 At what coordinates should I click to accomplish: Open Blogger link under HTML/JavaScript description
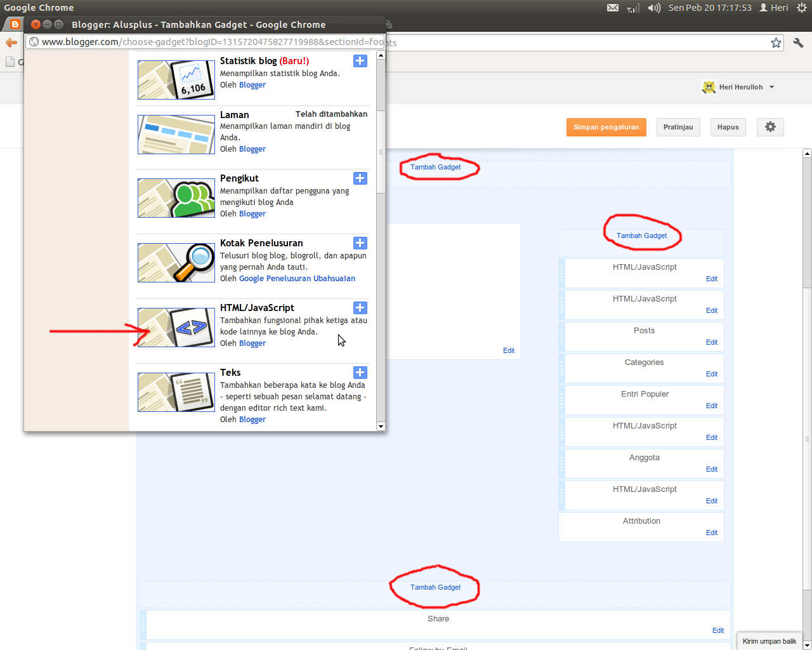coord(252,343)
